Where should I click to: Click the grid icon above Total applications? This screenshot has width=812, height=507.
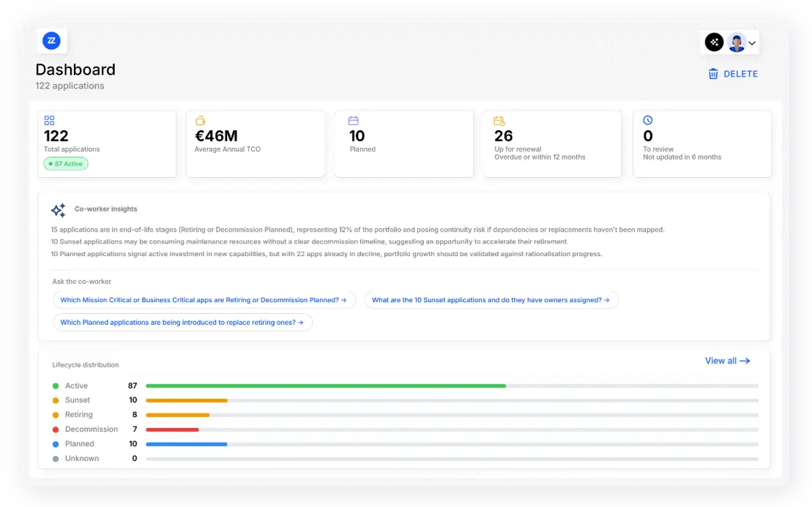[49, 121]
